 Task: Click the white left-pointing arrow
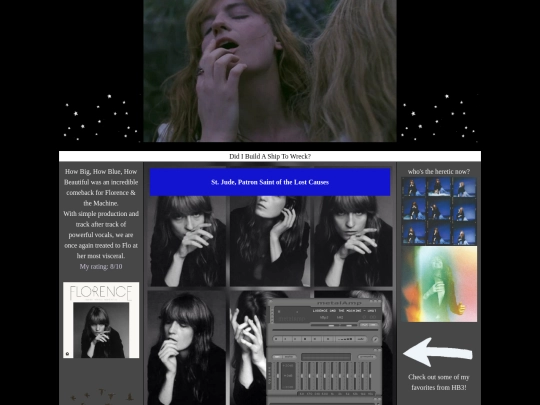438,352
